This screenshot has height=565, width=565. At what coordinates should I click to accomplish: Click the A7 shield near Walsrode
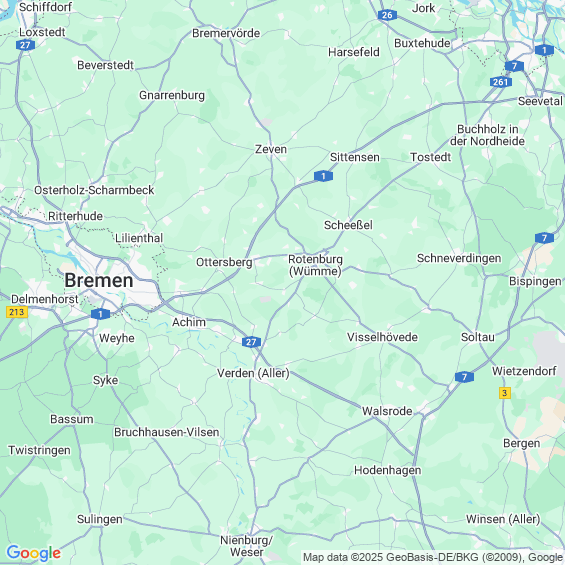464,377
